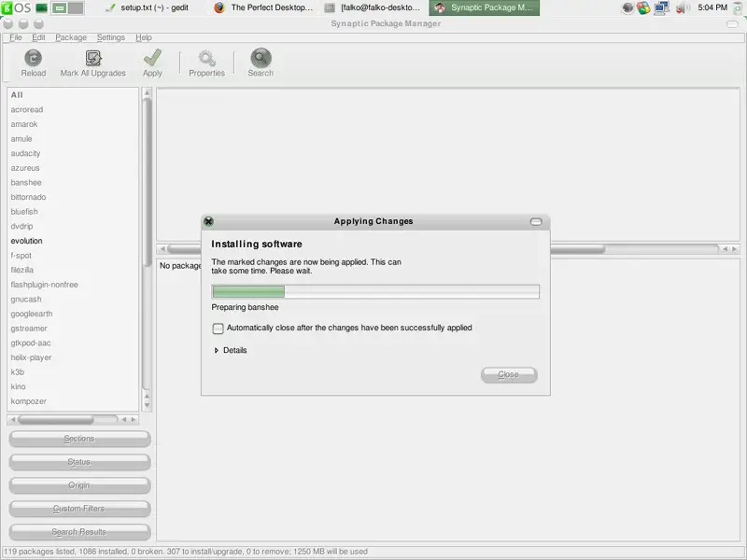Click the search list horizontal scrollbar thumb

pyautogui.click(x=56, y=419)
